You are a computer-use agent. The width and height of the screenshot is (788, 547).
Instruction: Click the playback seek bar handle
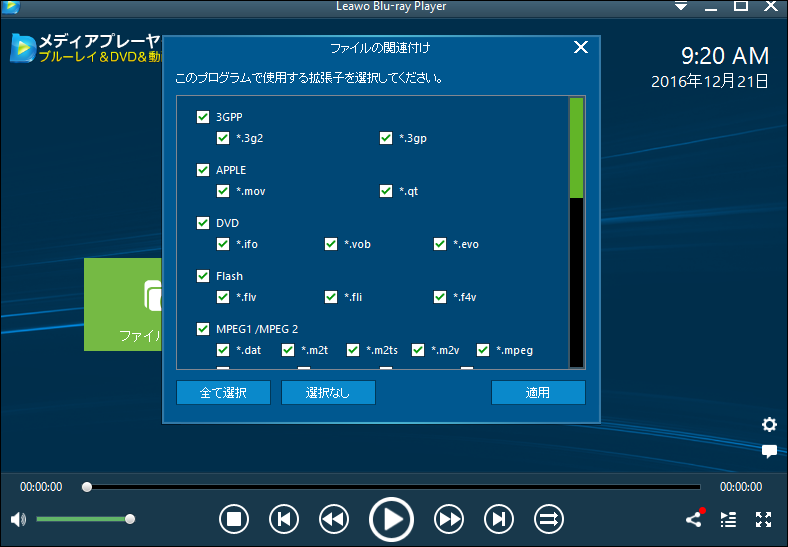[87, 487]
